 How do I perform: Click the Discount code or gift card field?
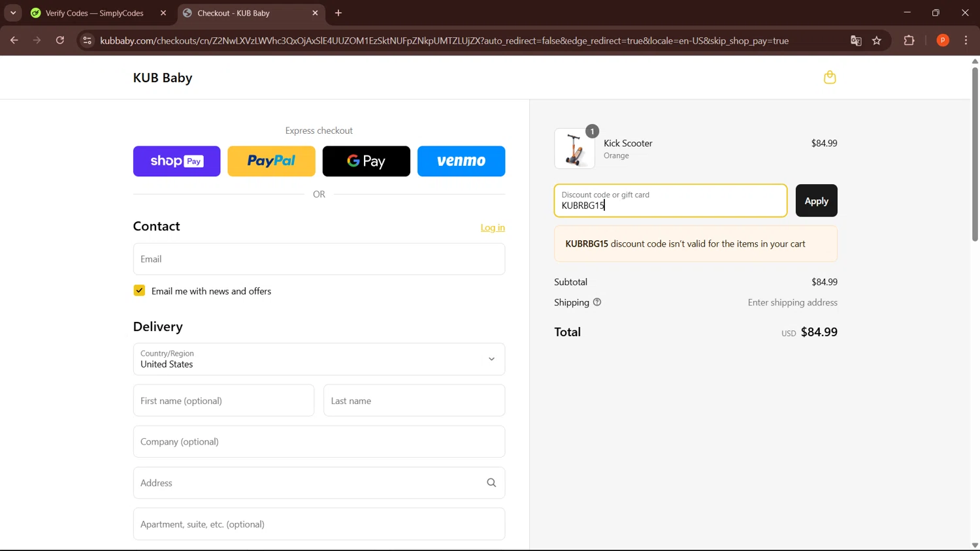[x=670, y=200]
